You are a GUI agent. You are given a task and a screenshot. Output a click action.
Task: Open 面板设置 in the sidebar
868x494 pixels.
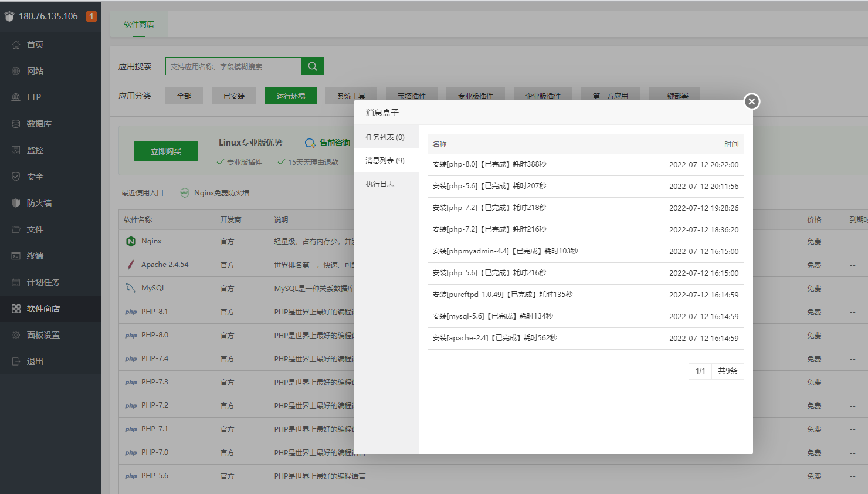tap(50, 335)
